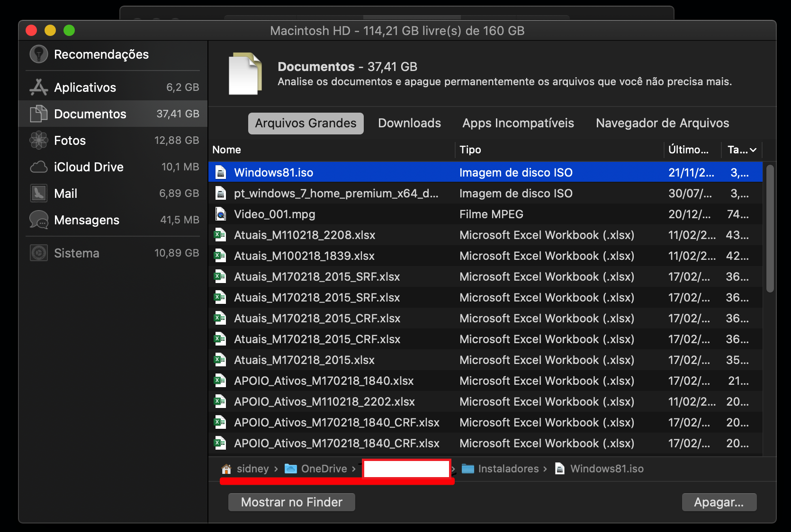Click the Apagar... button

pyautogui.click(x=719, y=502)
